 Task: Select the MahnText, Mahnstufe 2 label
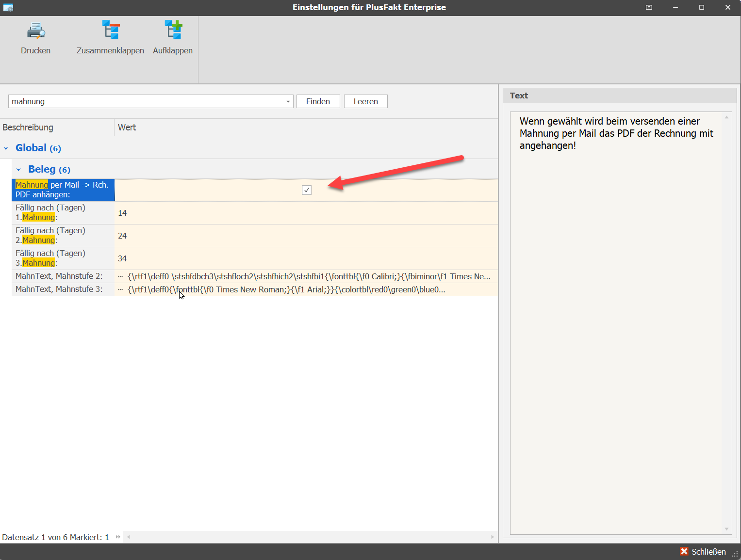click(59, 276)
